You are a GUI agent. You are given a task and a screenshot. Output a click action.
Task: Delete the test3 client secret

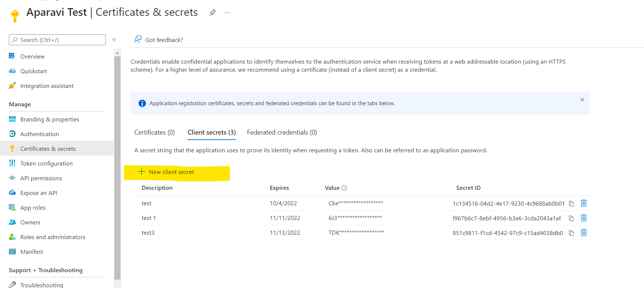[584, 232]
